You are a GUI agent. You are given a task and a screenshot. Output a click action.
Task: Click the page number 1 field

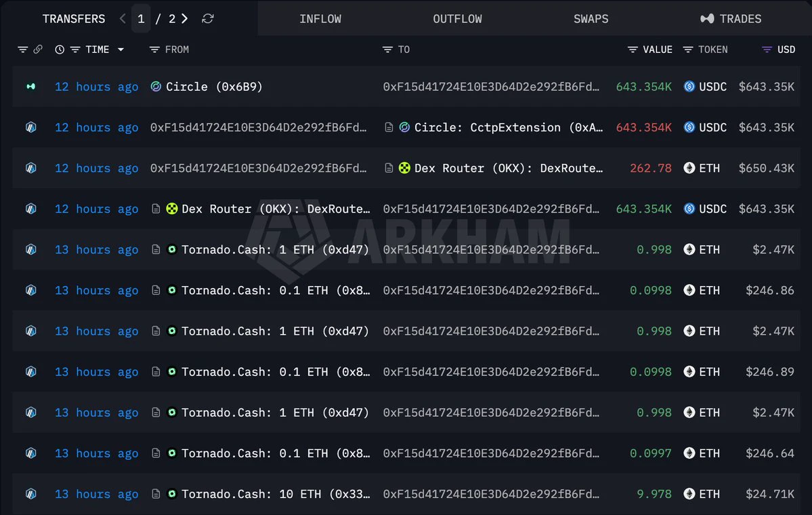(x=141, y=19)
